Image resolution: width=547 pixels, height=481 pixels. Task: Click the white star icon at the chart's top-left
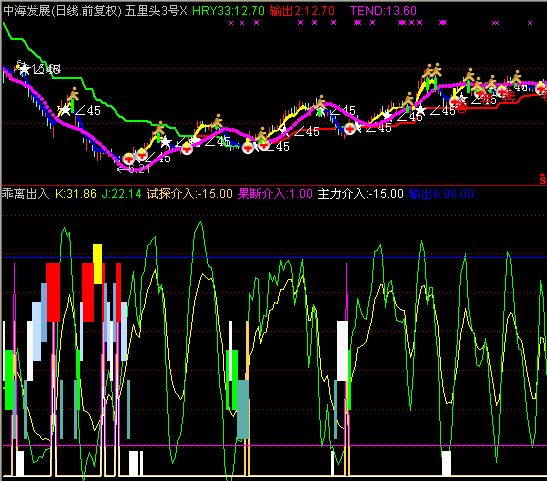[24, 69]
